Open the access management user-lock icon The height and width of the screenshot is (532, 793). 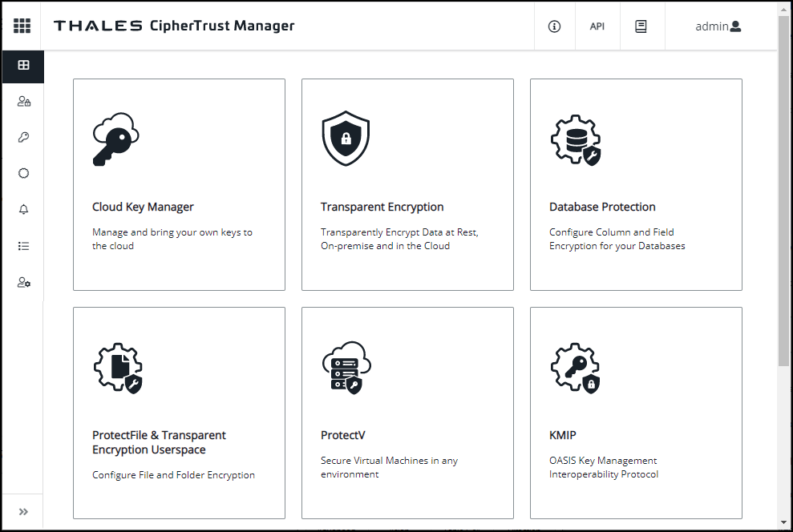point(24,102)
